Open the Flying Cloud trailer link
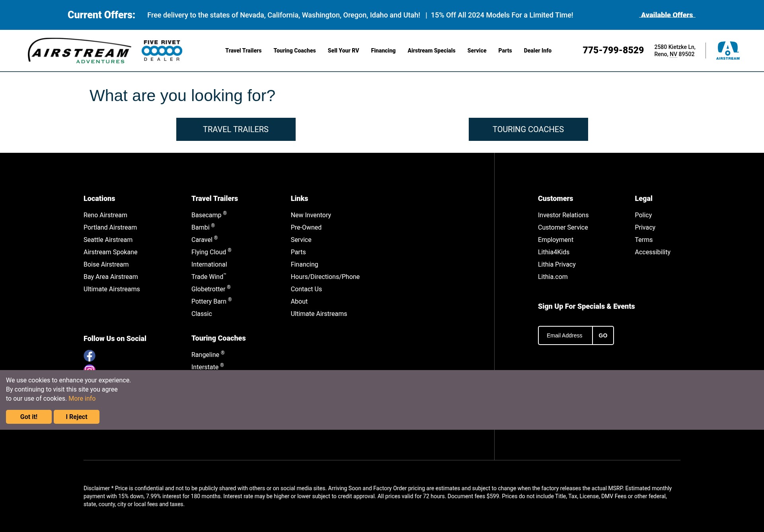 [211, 252]
